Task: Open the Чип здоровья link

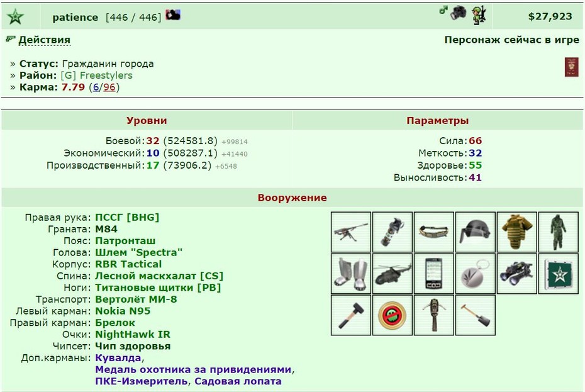Action: click(x=133, y=346)
